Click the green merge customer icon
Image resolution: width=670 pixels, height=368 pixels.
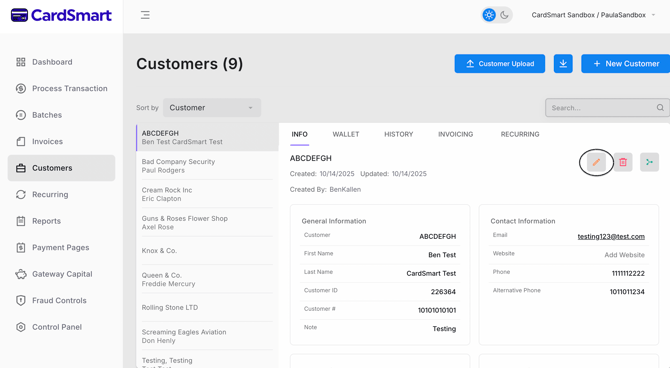[649, 162]
